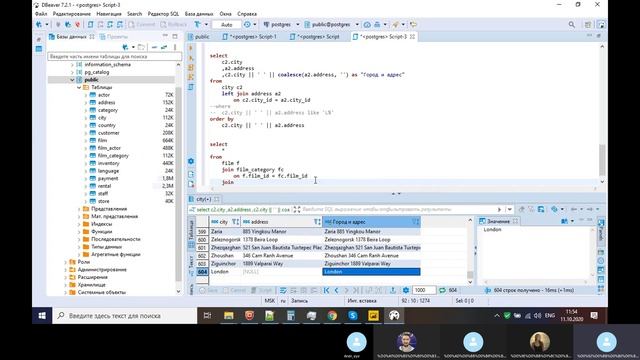
Task: Select the 1889 Valparai Way address cell
Action: coord(282,264)
